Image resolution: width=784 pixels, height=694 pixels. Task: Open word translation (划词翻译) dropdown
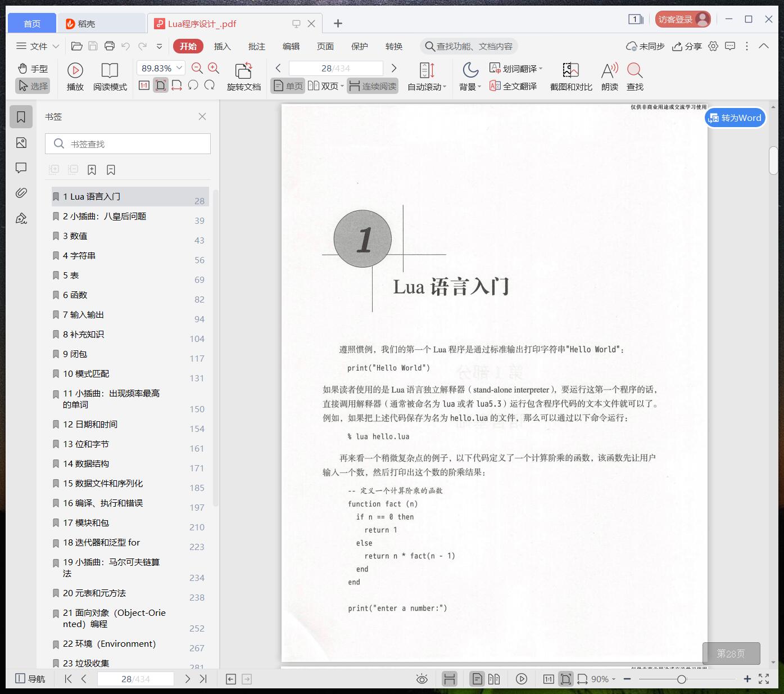coord(516,69)
